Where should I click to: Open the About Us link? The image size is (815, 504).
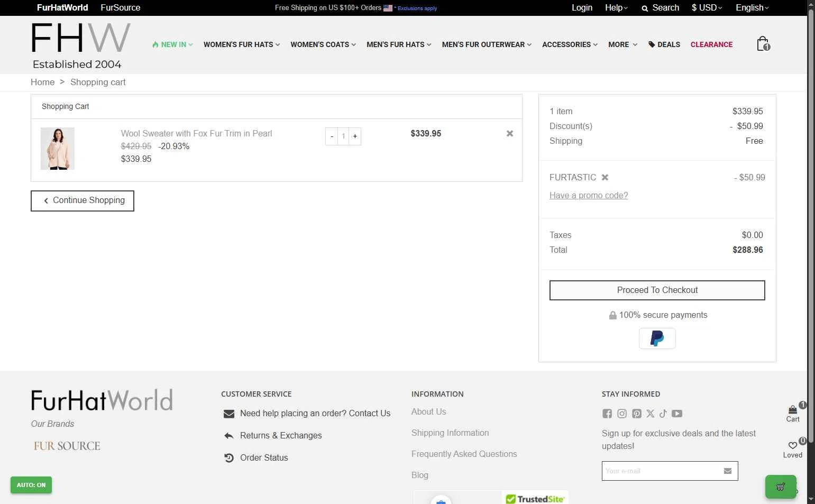428,412
